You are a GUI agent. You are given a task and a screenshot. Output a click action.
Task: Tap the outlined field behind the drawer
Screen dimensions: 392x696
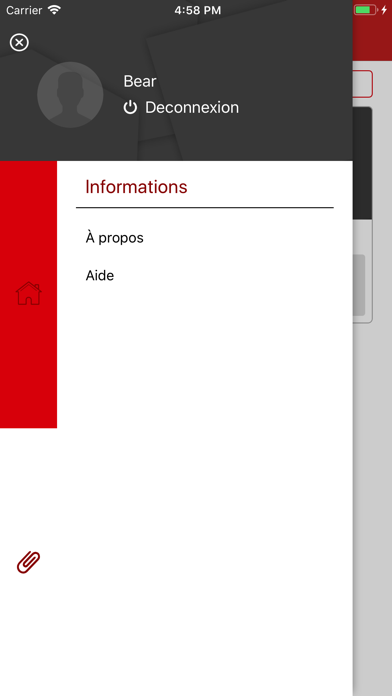(363, 83)
